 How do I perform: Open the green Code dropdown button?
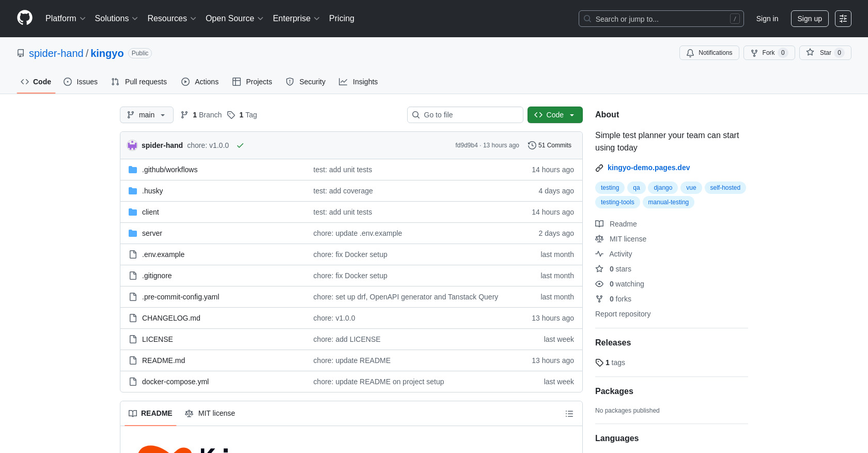[555, 115]
